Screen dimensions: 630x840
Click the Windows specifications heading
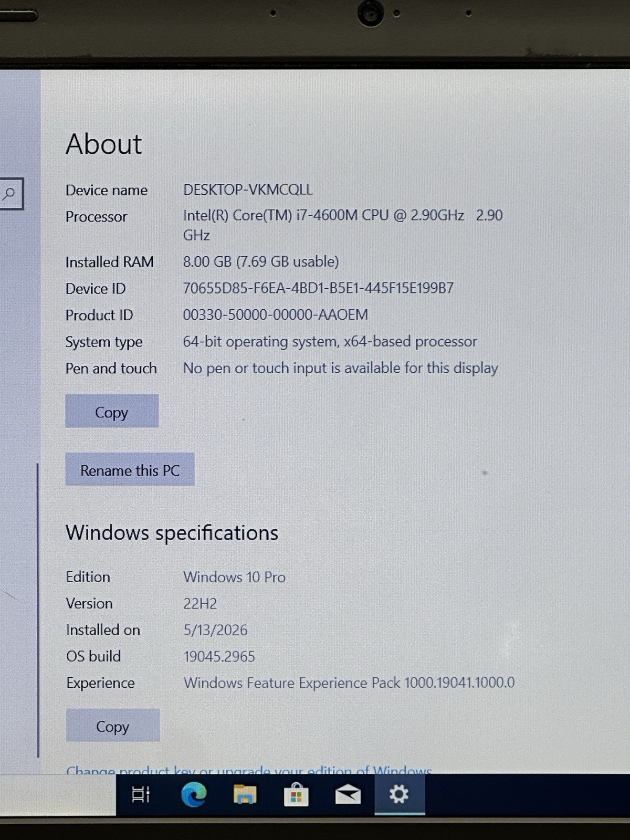click(x=172, y=533)
